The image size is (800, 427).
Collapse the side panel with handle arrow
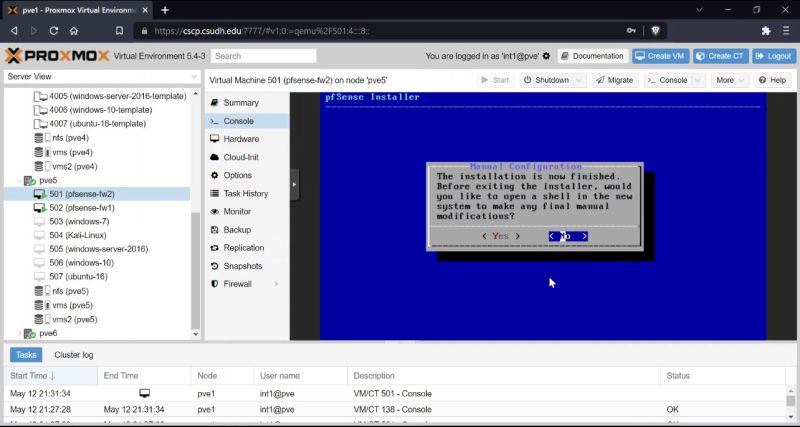point(294,184)
